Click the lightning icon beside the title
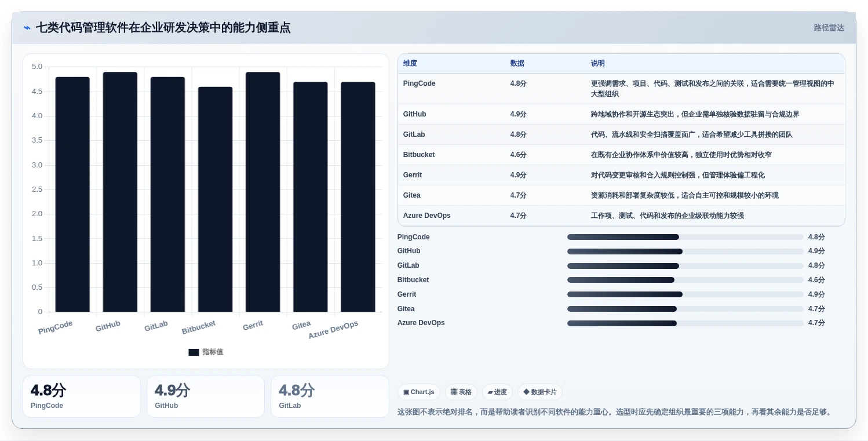Image resolution: width=868 pixels, height=441 pixels. 27,28
